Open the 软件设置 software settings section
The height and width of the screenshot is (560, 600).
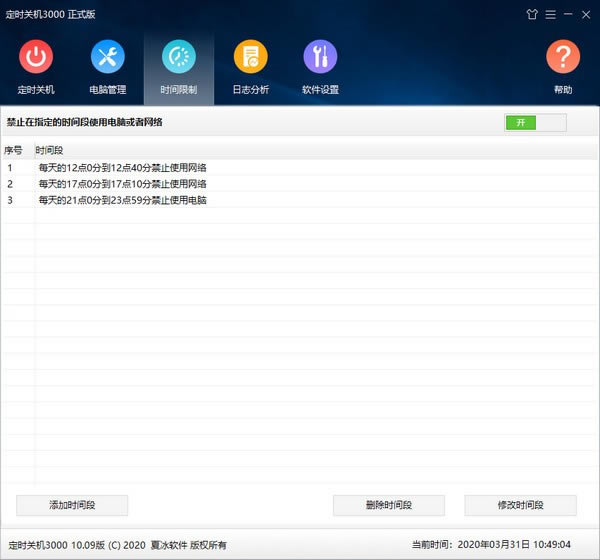point(320,66)
